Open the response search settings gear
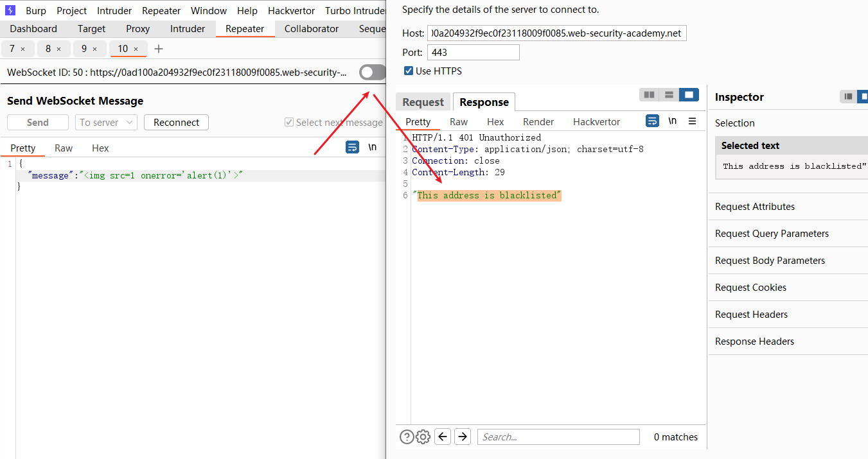 423,437
